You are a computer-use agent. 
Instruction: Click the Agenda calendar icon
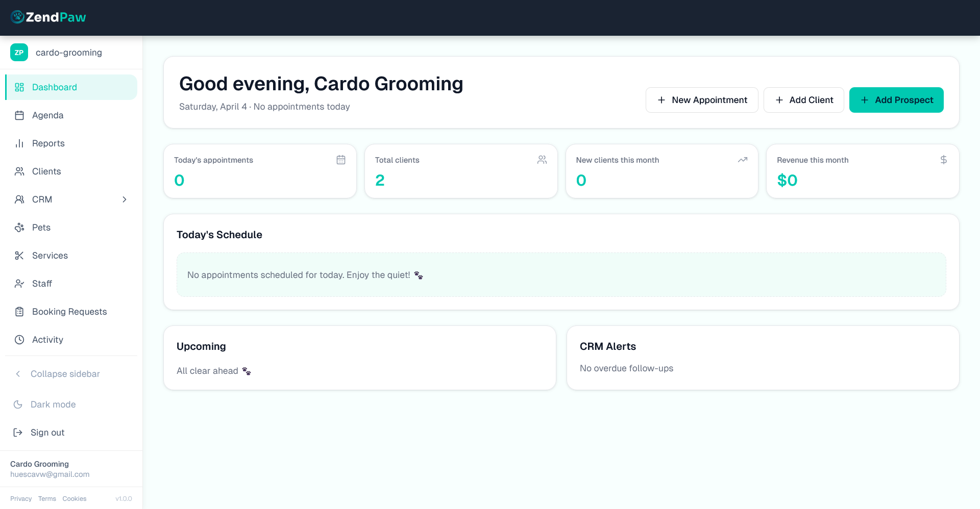[x=19, y=115]
